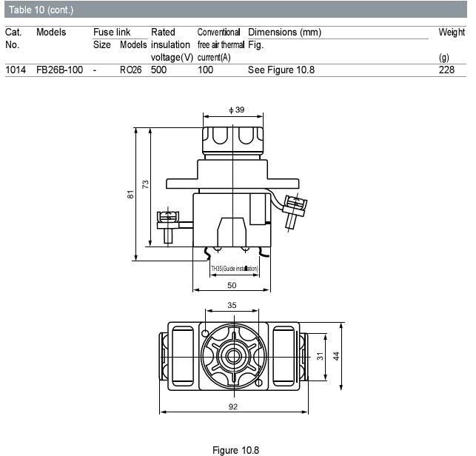This screenshot has width=476, height=456.
Task: Click the 'Rated insulation voltage(V)' header
Action: pos(172,44)
